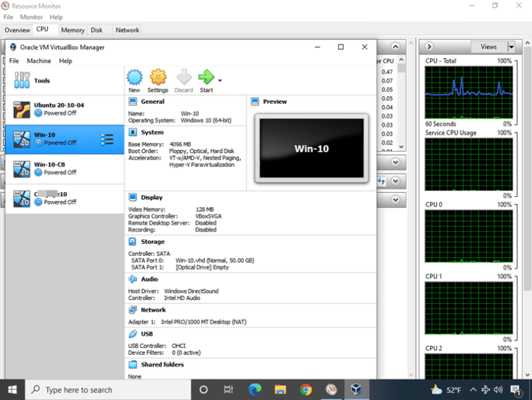Click the Views button

[x=488, y=46]
